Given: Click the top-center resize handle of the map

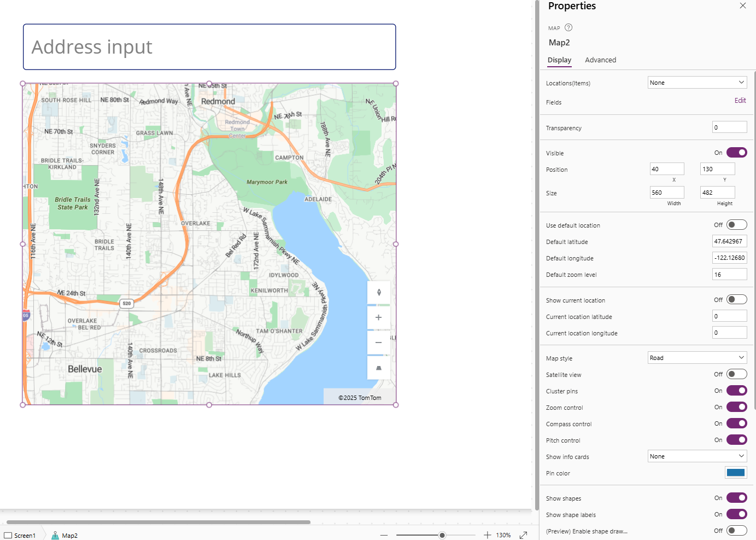Looking at the screenshot, I should [209, 84].
